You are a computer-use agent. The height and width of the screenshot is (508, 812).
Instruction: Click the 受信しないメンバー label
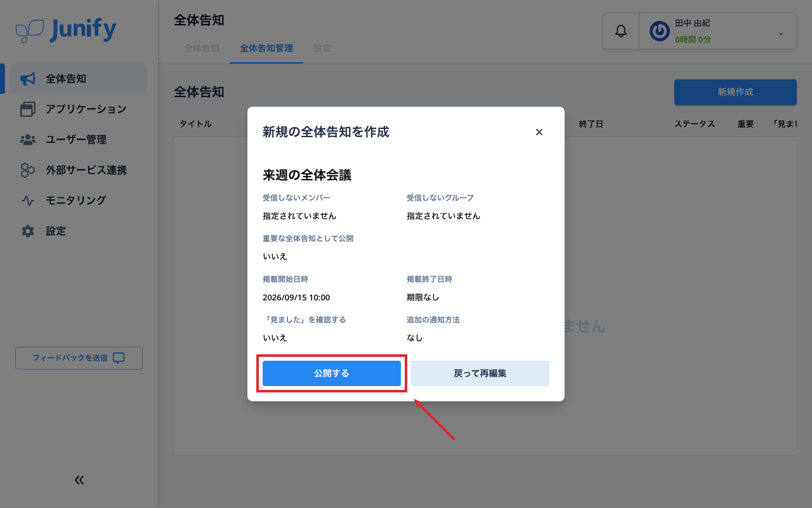point(296,198)
